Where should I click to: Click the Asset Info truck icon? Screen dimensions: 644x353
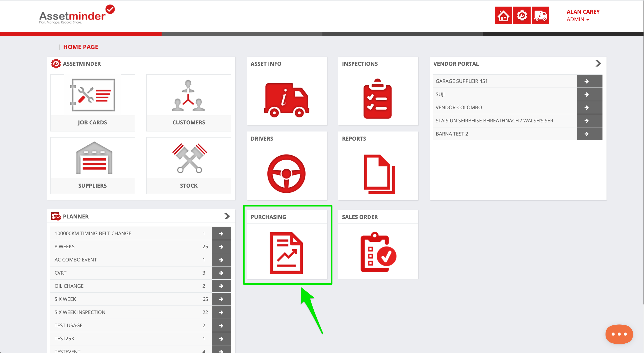point(286,100)
